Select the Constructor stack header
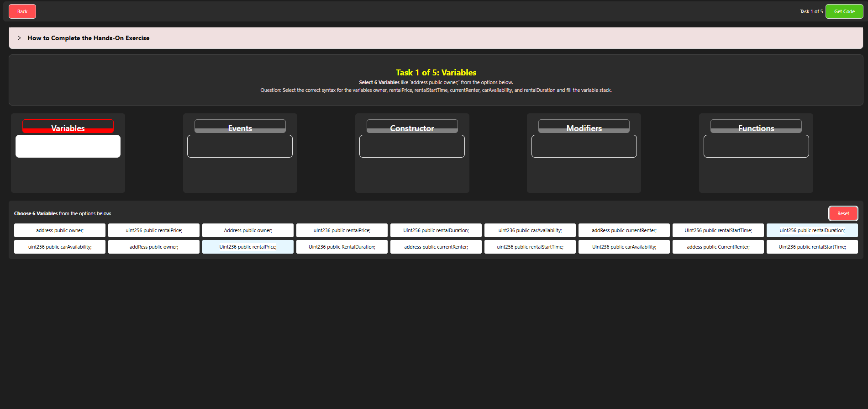 coord(412,127)
